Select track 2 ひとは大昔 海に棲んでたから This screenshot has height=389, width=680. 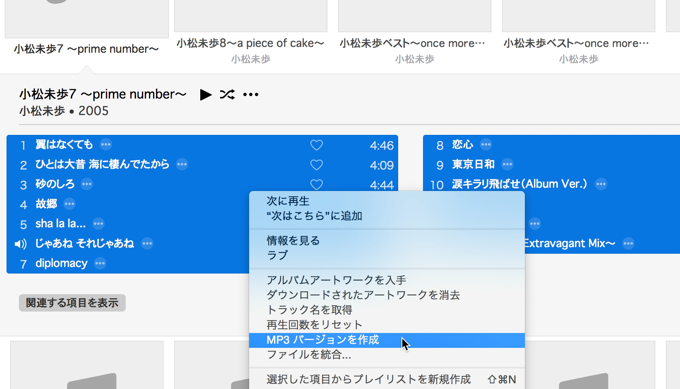(x=202, y=165)
